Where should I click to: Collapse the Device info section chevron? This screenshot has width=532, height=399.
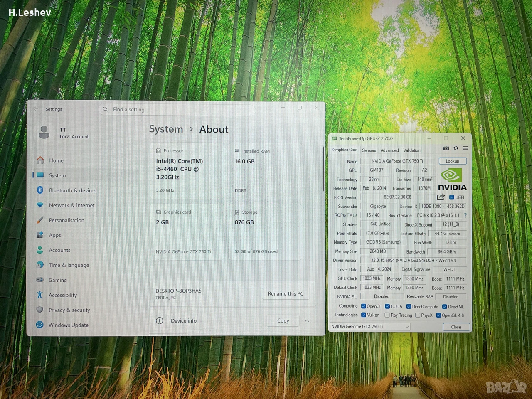[x=307, y=320]
